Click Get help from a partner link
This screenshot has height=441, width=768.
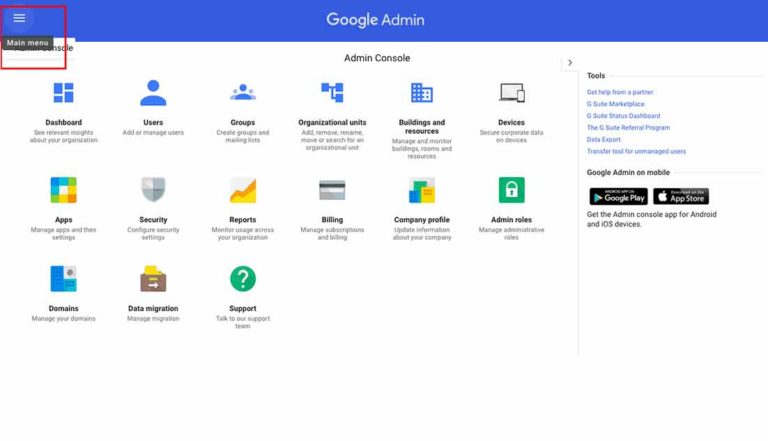pos(620,92)
